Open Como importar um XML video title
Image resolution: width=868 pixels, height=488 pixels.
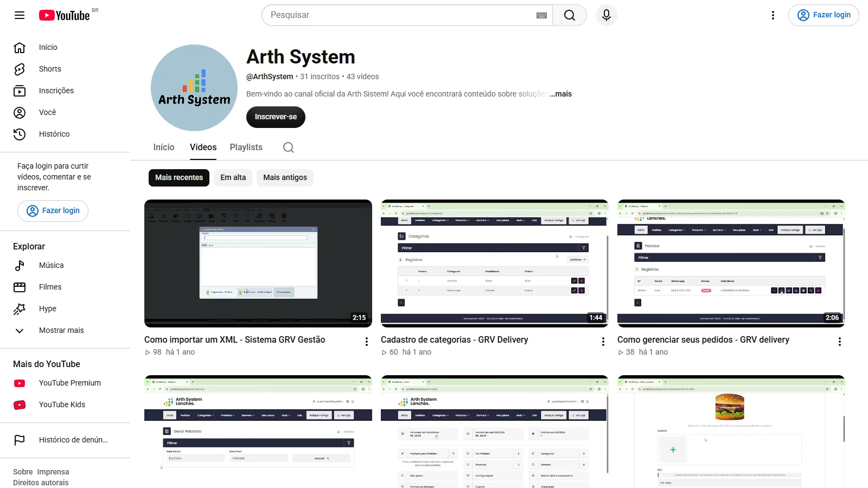235,339
